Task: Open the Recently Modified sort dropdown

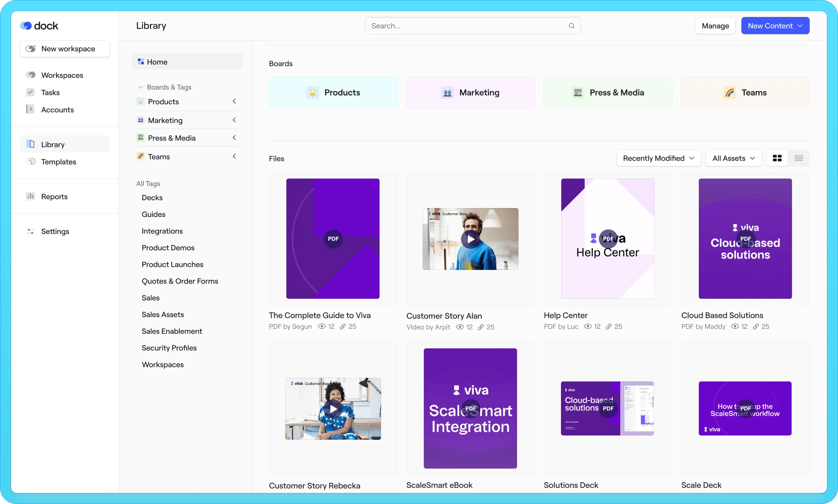Action: (x=658, y=158)
